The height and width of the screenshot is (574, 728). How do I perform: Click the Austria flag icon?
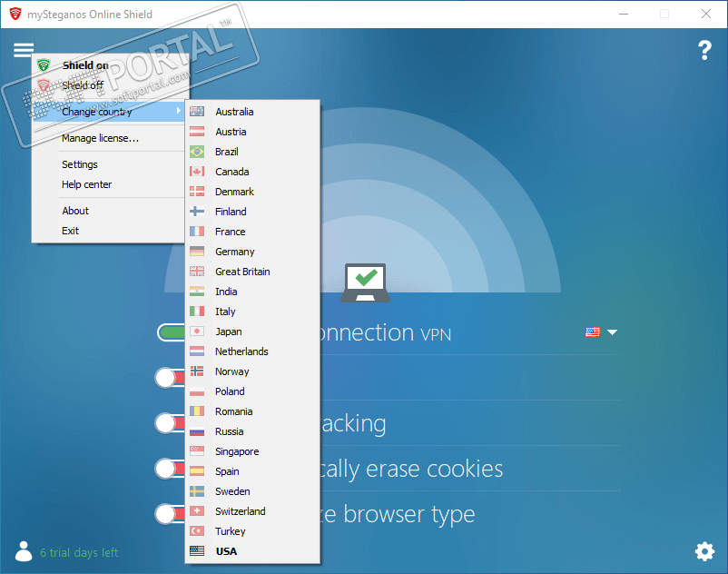[197, 132]
